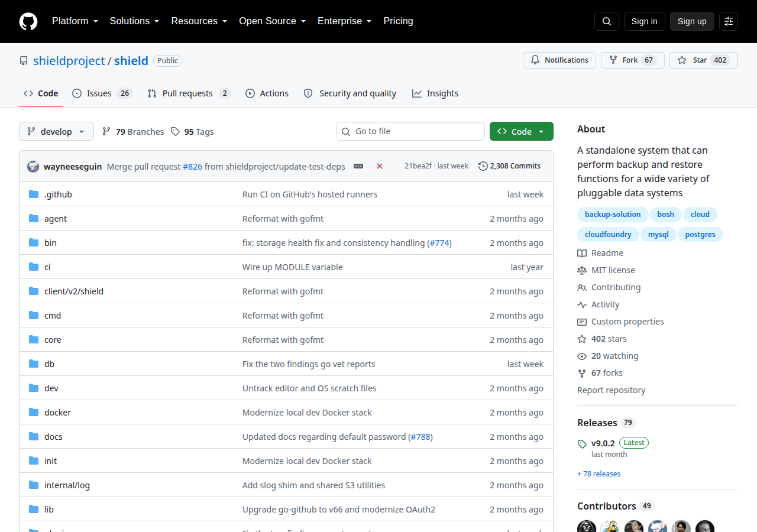Select the backup-solution topic tag
The image size is (757, 532).
(613, 215)
